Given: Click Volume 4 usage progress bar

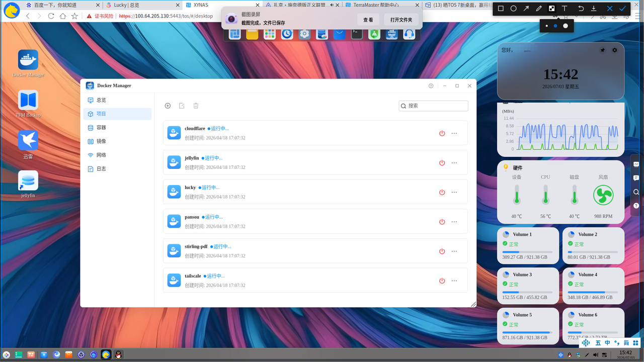Looking at the screenshot, I should click(x=593, y=292).
